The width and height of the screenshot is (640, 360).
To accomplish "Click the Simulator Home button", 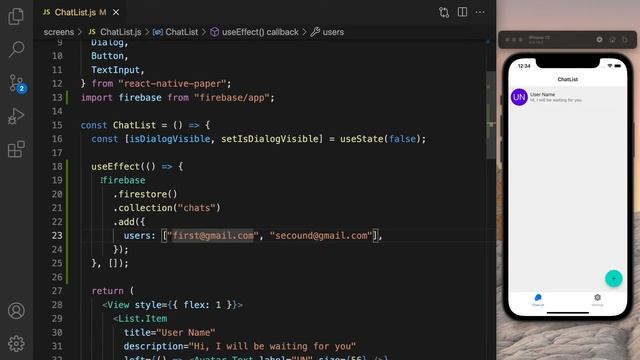I will pyautogui.click(x=612, y=40).
